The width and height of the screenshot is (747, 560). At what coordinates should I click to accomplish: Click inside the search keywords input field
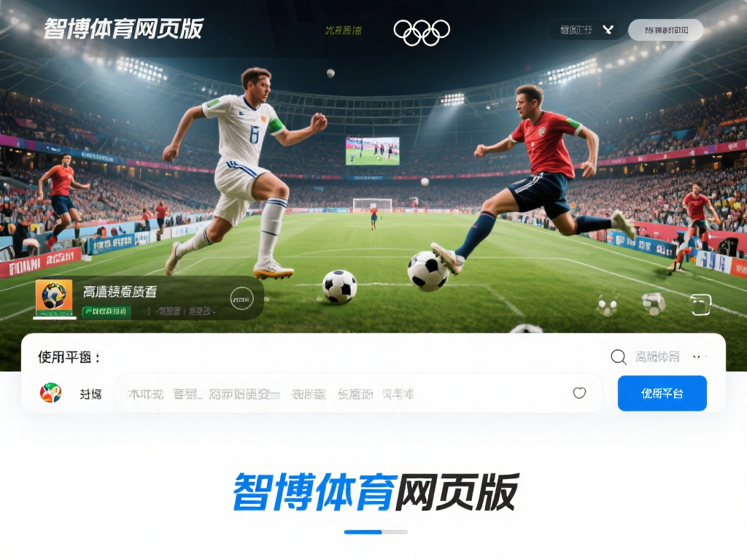[x=343, y=393]
